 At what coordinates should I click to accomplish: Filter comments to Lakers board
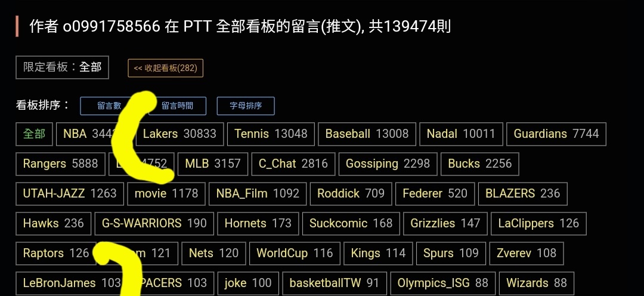pos(180,134)
